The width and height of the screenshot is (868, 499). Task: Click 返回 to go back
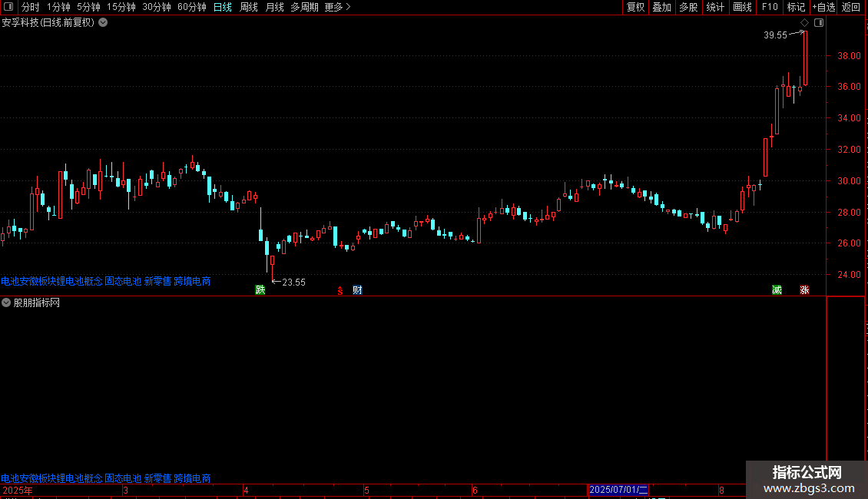(851, 7)
